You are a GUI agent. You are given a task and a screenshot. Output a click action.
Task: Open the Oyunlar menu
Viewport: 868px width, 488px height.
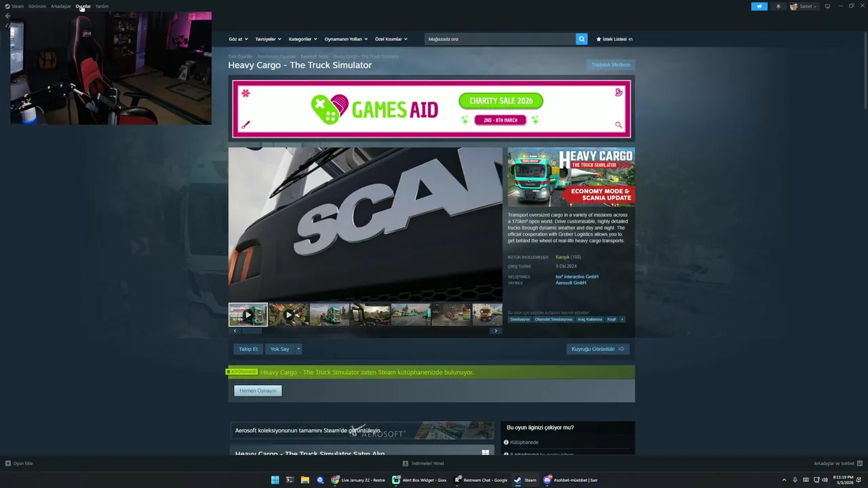(83, 6)
